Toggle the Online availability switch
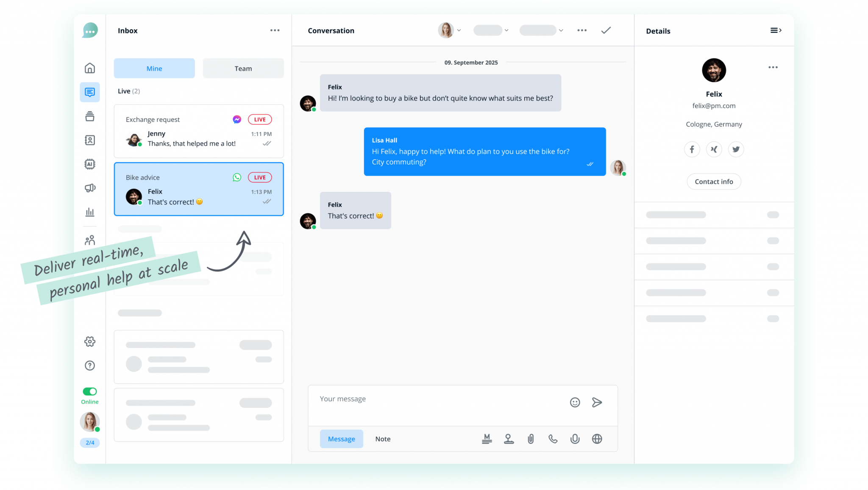Screen dimensions: 868x490 coord(89,391)
